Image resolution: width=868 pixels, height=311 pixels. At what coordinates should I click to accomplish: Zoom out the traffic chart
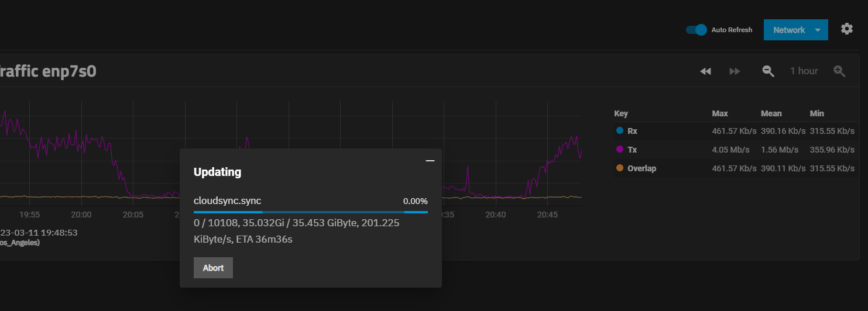click(x=768, y=71)
